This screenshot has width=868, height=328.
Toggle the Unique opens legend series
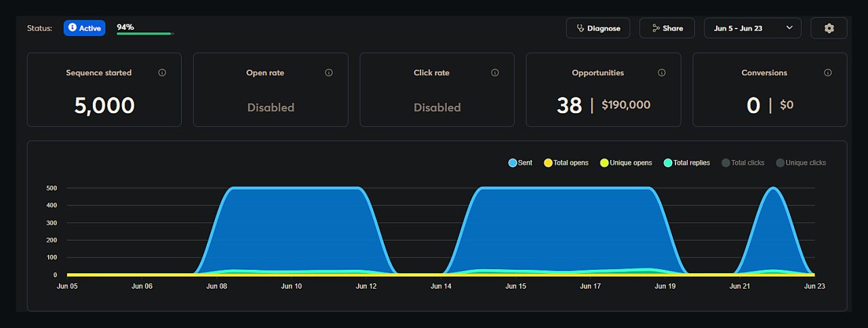626,163
